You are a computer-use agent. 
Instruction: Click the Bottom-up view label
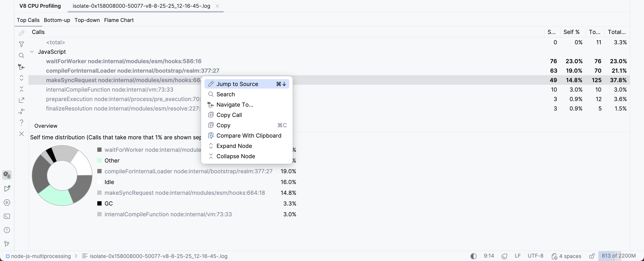click(x=57, y=20)
